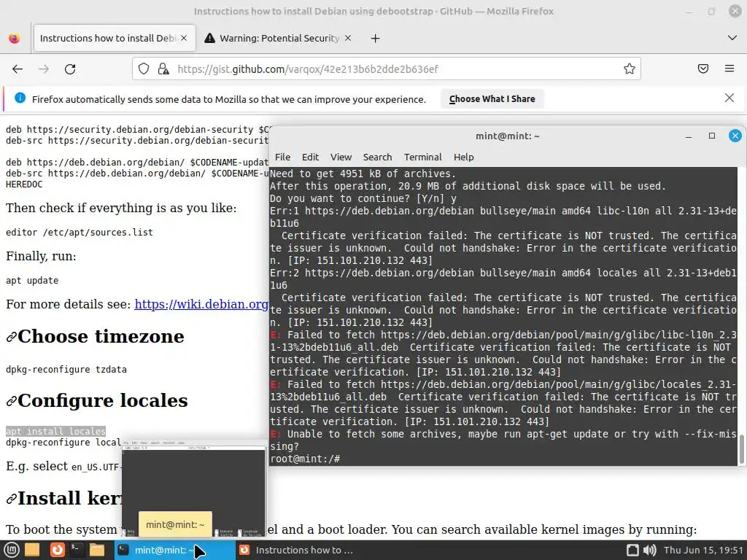Open the terminal Help menu
Image resolution: width=747 pixels, height=560 pixels.
click(x=463, y=157)
